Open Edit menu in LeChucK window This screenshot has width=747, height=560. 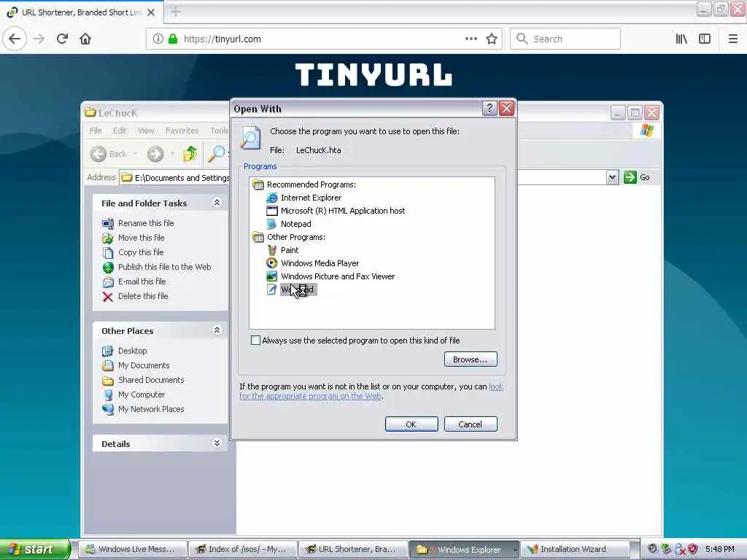point(120,131)
